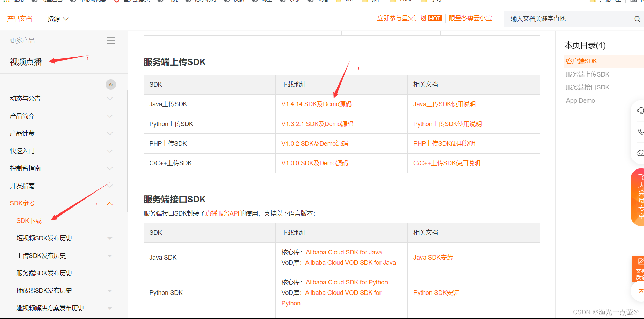This screenshot has height=319, width=644.
Task: Open PHP上传SDK使用说明 doc
Action: click(444, 144)
